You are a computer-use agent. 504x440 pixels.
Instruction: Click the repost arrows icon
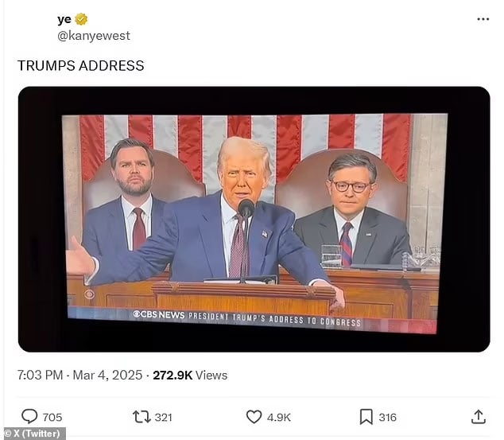[142, 417]
